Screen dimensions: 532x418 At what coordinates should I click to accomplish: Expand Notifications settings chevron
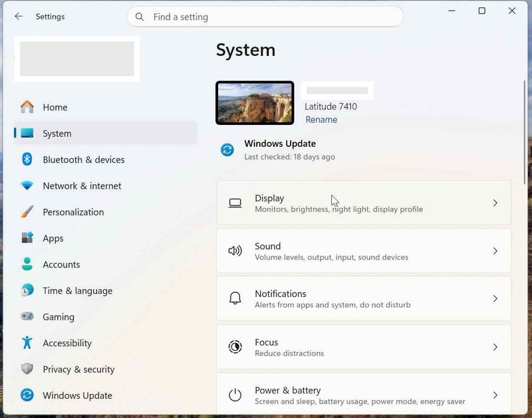(x=495, y=298)
